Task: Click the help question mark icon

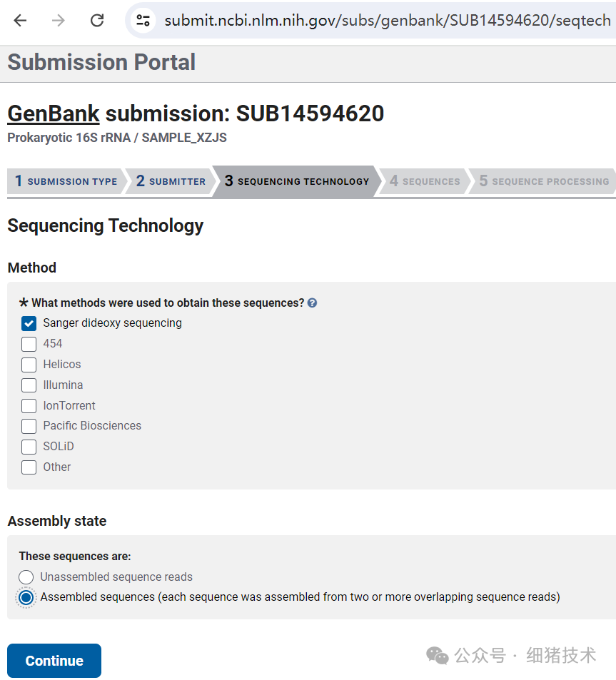Action: tap(312, 303)
